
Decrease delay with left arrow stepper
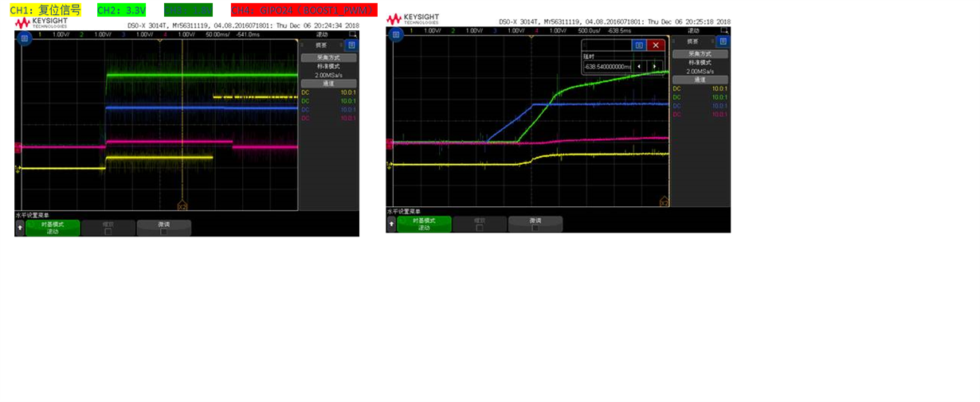638,66
